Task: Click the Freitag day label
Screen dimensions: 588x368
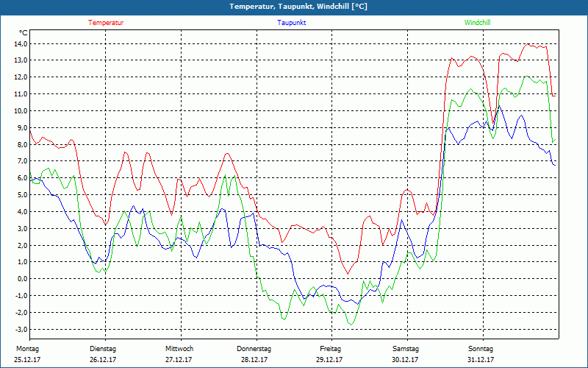Action: pyautogui.click(x=330, y=349)
